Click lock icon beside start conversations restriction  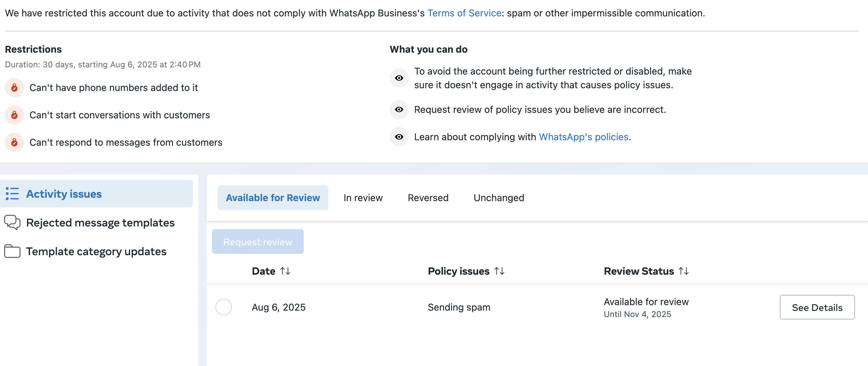tap(14, 115)
